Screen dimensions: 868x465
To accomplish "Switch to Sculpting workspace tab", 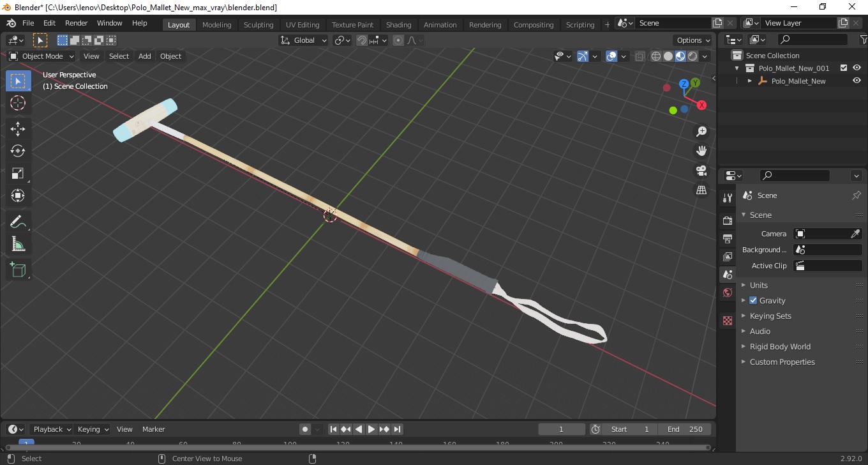I will [x=258, y=25].
